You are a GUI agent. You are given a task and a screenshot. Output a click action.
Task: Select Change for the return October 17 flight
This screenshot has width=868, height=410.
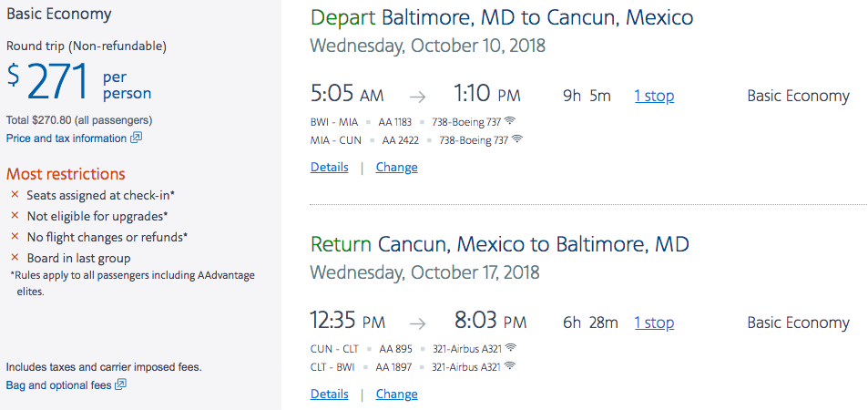[x=396, y=394]
